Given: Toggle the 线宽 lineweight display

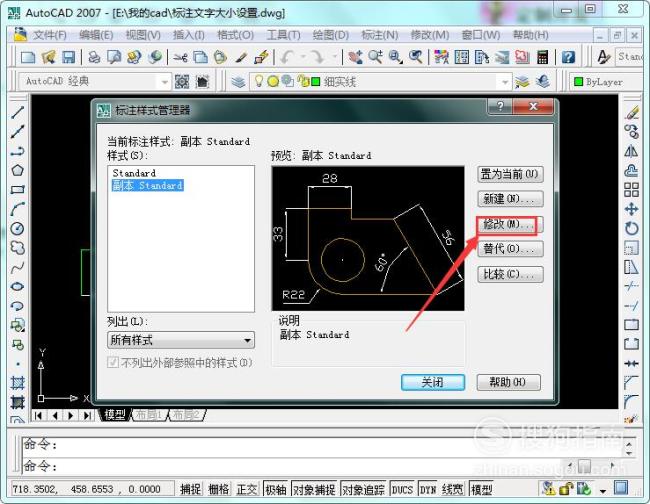Looking at the screenshot, I should (452, 489).
